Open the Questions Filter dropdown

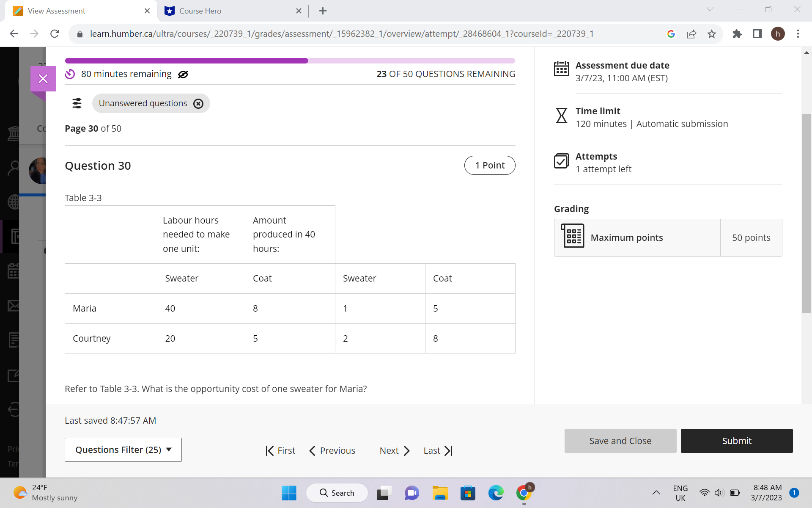(x=123, y=450)
